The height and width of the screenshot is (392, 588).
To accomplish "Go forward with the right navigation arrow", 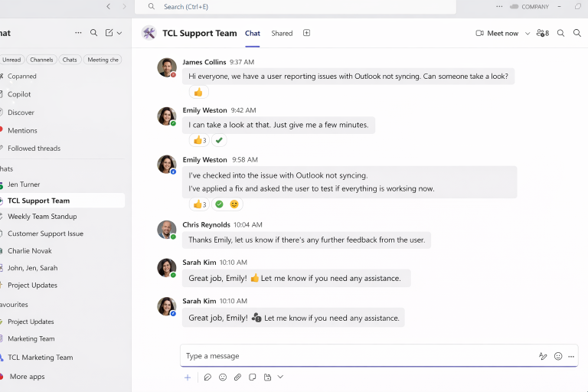I will [124, 6].
